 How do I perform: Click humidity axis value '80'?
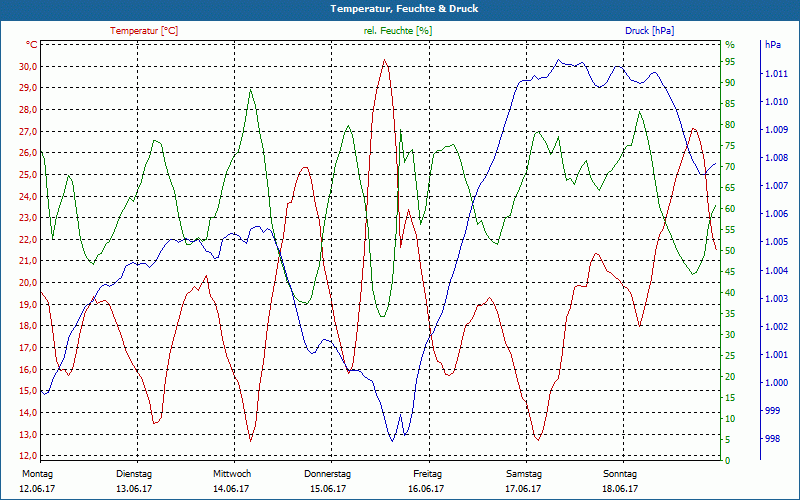click(x=730, y=124)
